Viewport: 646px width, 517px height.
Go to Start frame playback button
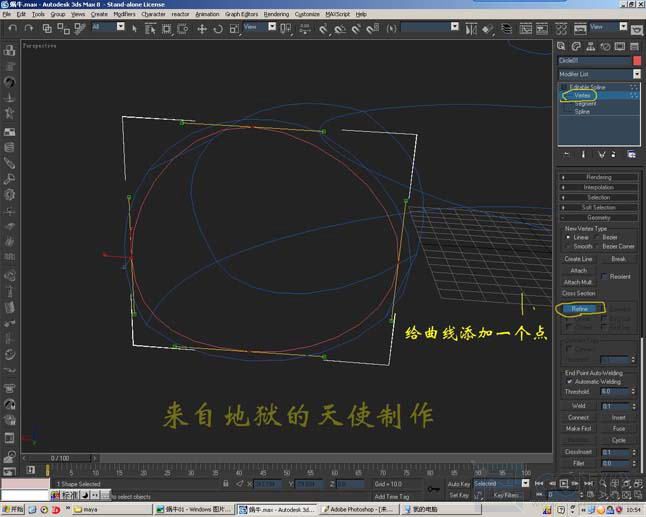pos(539,483)
